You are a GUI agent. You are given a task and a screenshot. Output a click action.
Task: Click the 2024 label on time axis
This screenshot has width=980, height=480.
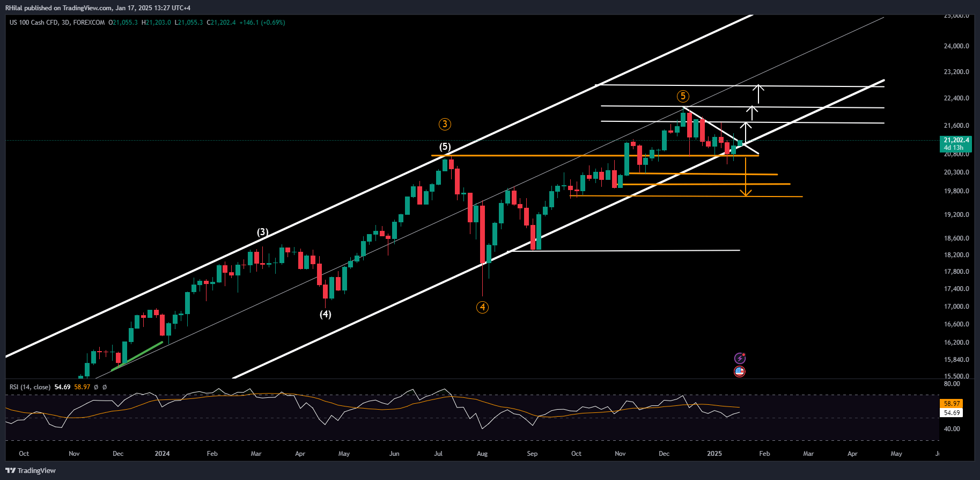point(162,454)
